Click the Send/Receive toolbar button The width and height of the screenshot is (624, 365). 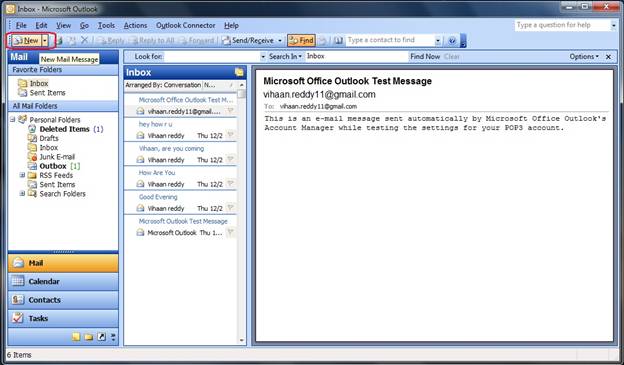[x=248, y=41]
